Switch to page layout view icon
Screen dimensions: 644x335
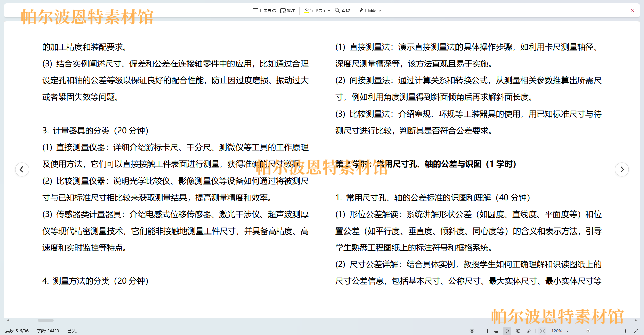[x=485, y=331]
